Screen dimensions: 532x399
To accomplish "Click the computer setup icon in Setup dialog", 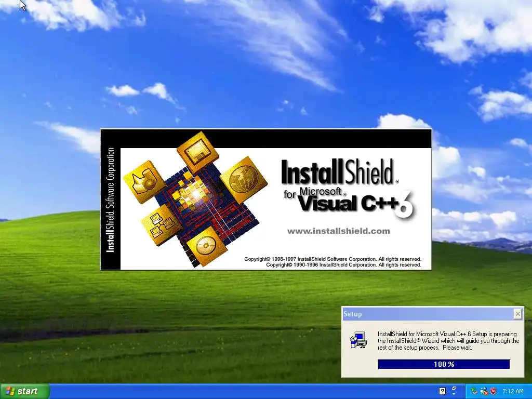I will [x=358, y=340].
